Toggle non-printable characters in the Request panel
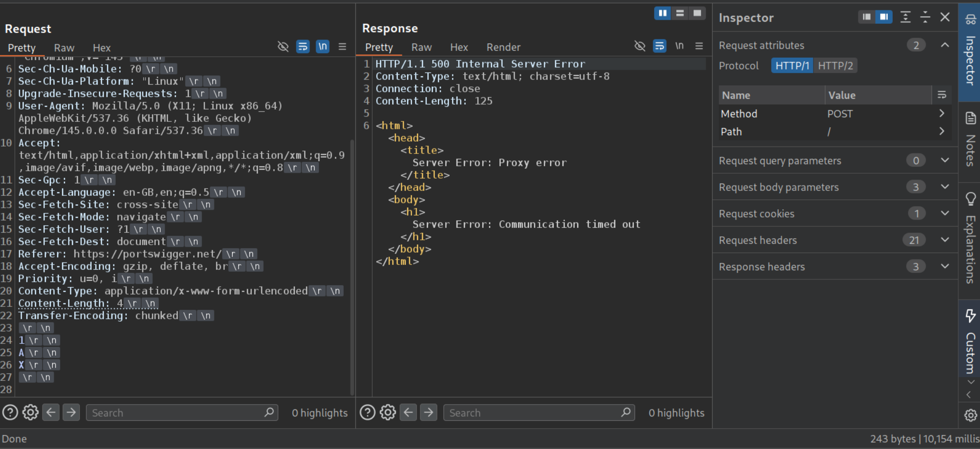The image size is (980, 449). 322,46
